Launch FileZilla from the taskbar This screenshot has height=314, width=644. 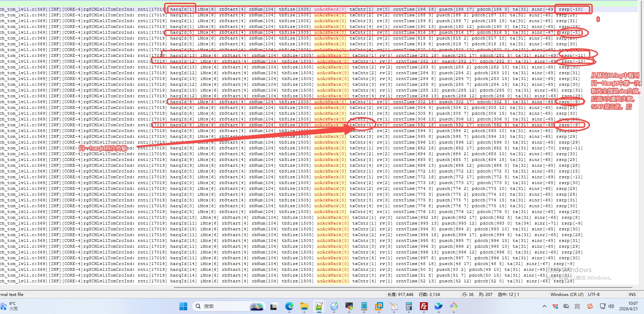pyautogui.click(x=424, y=307)
